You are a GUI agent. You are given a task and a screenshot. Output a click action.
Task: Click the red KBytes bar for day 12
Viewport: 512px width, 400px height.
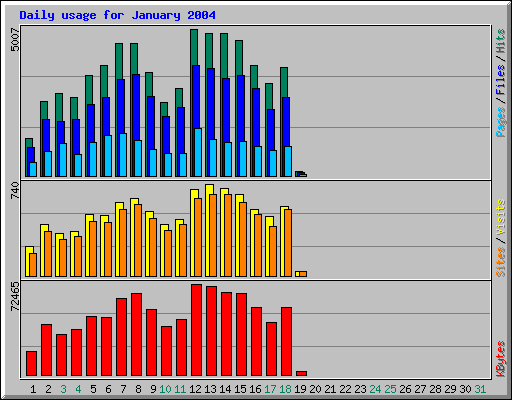(197, 330)
